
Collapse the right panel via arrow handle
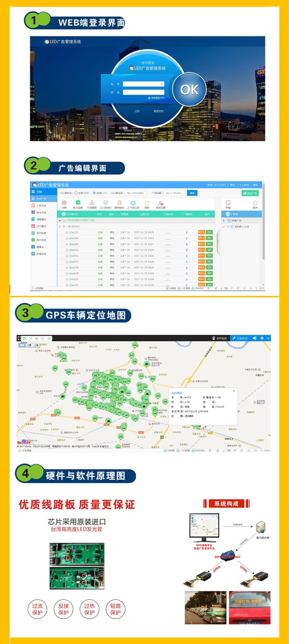(218, 242)
